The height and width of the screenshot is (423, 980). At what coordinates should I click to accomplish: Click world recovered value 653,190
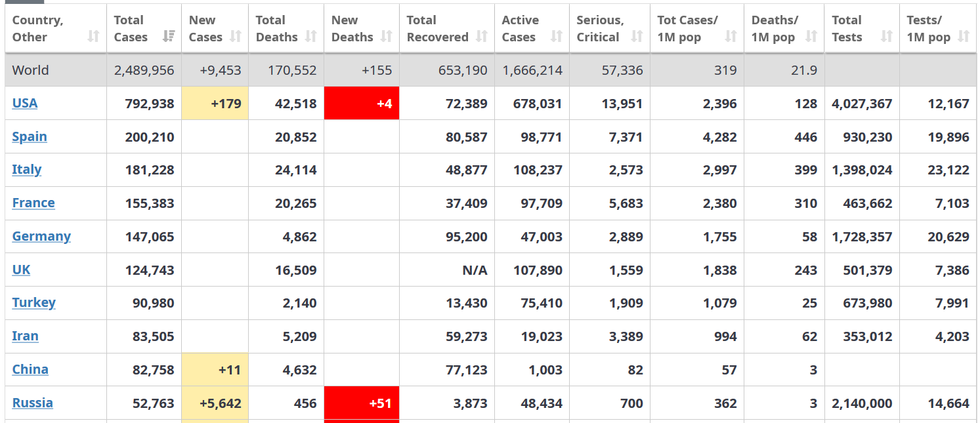[x=463, y=70]
